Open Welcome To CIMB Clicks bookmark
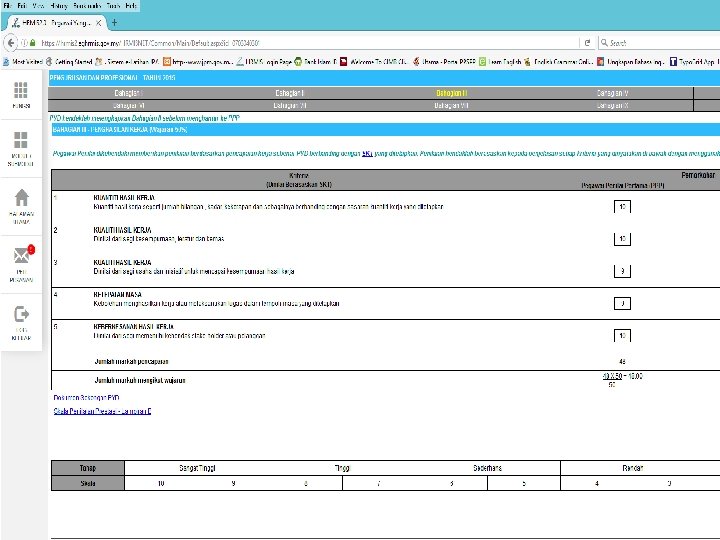Viewport: 720px width, 540px height. click(x=374, y=62)
